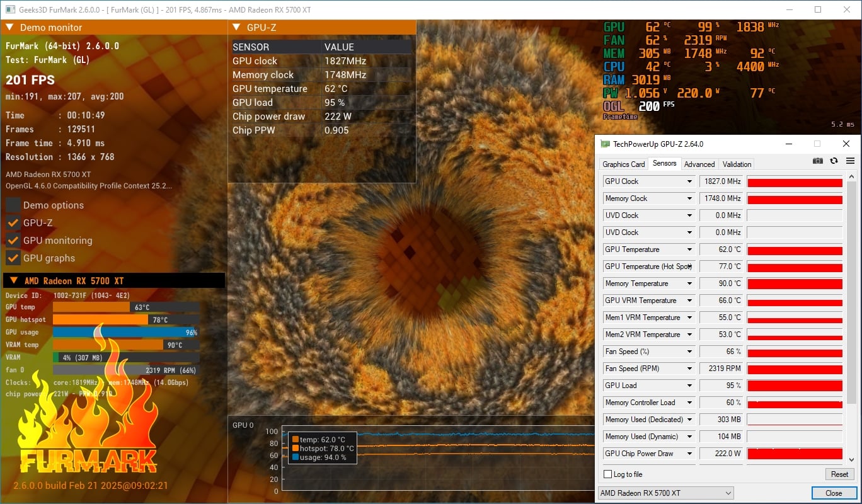Collapse the Demo monitor panel
The height and width of the screenshot is (504, 862).
pos(10,27)
